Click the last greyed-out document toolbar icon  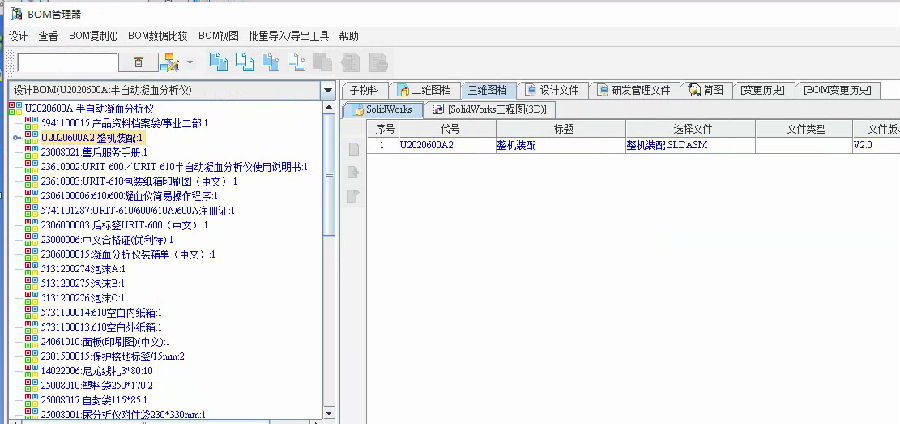pos(378,62)
